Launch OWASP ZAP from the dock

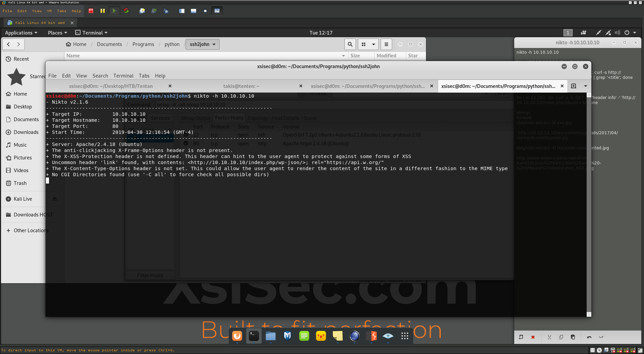tap(355, 336)
